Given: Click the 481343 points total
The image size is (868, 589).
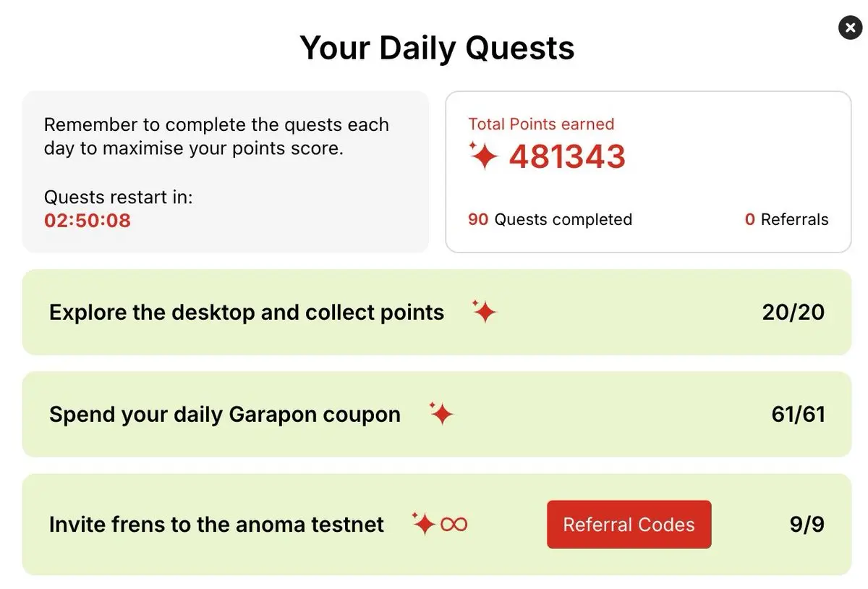Looking at the screenshot, I should pyautogui.click(x=567, y=156).
